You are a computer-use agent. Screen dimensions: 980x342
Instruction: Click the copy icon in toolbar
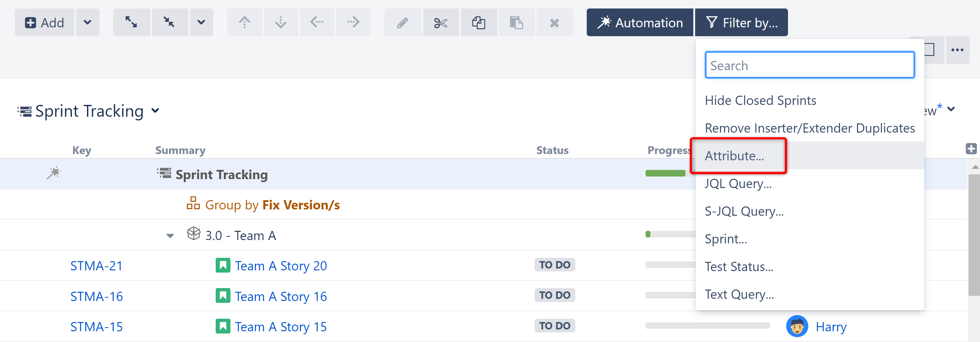pos(478,23)
